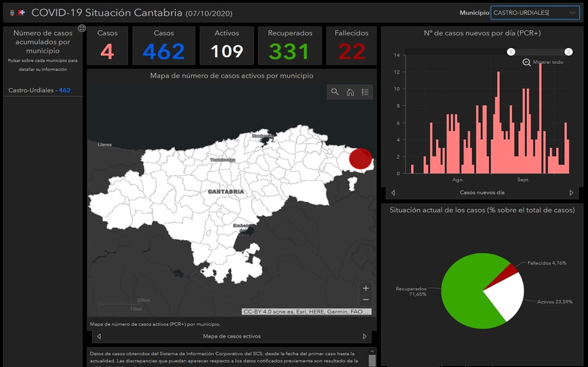Click the Municipio input field

point(535,12)
